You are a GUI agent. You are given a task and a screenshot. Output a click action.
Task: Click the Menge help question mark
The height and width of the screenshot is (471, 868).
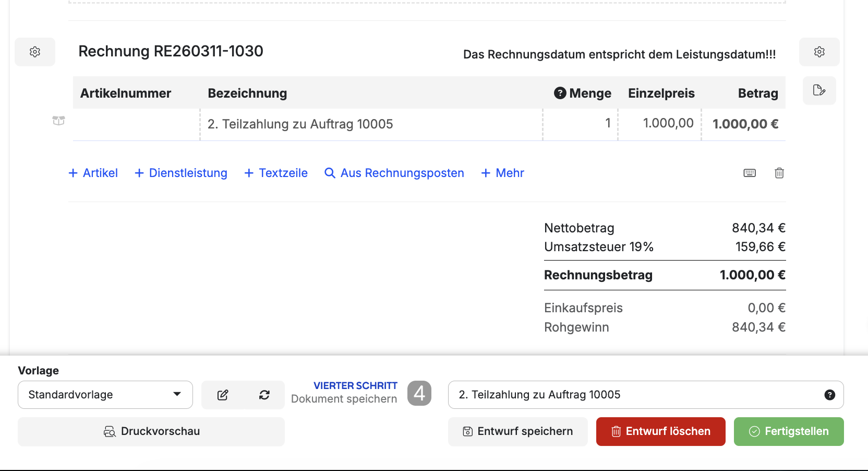(x=560, y=93)
